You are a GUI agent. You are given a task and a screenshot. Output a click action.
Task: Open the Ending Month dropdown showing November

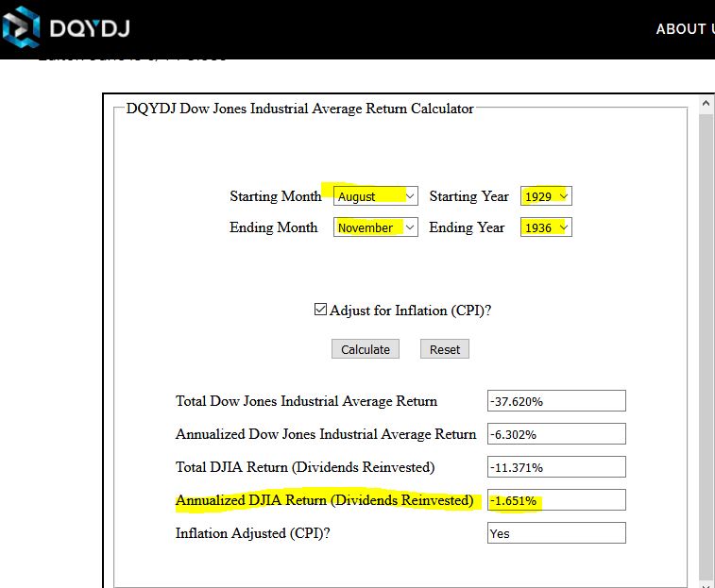(375, 227)
